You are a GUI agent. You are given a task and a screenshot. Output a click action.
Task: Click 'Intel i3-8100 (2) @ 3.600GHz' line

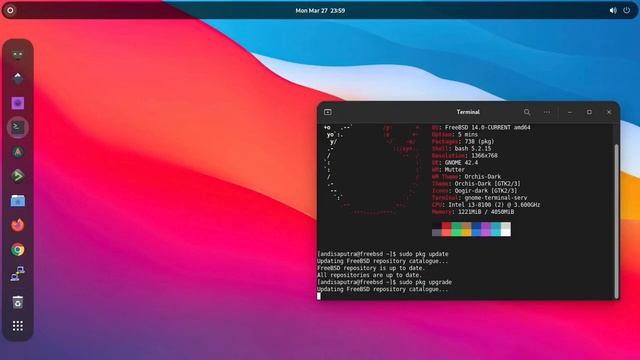point(494,204)
